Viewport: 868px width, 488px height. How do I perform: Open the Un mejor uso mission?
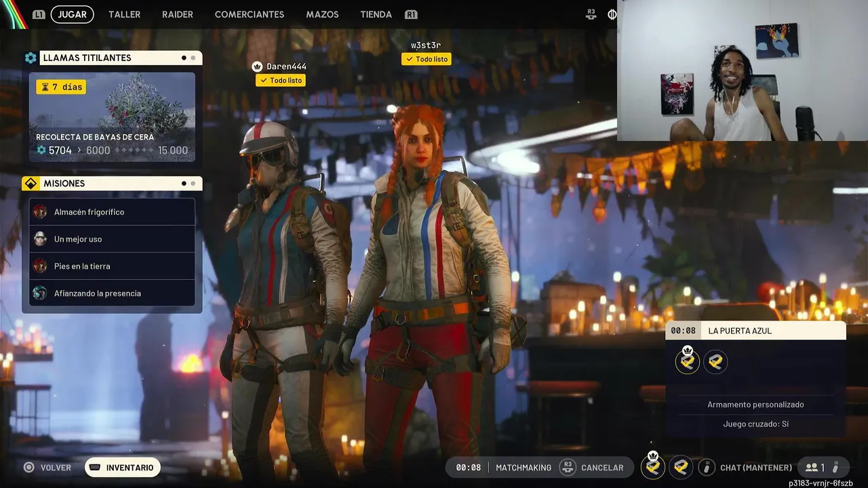click(113, 239)
